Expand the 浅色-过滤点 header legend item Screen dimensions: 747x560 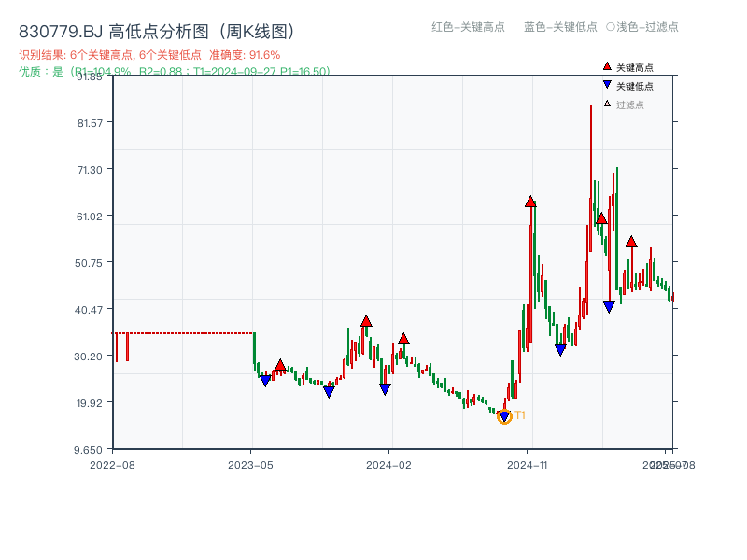(642, 28)
